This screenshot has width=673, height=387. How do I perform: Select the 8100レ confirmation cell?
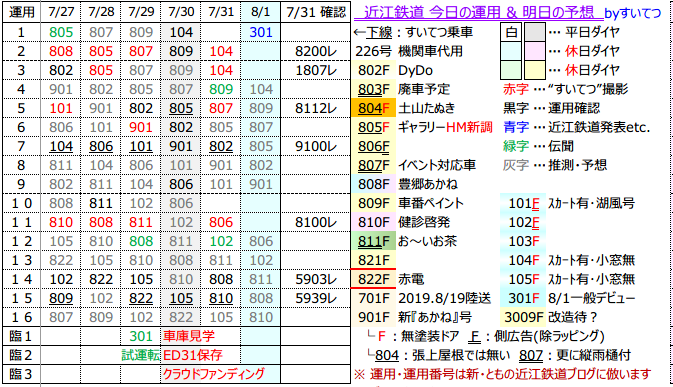[x=315, y=222]
